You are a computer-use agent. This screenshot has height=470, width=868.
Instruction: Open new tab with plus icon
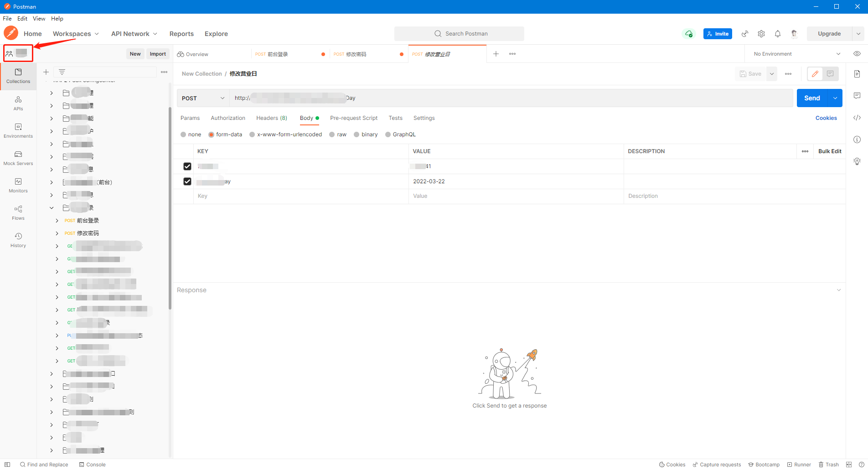point(496,54)
